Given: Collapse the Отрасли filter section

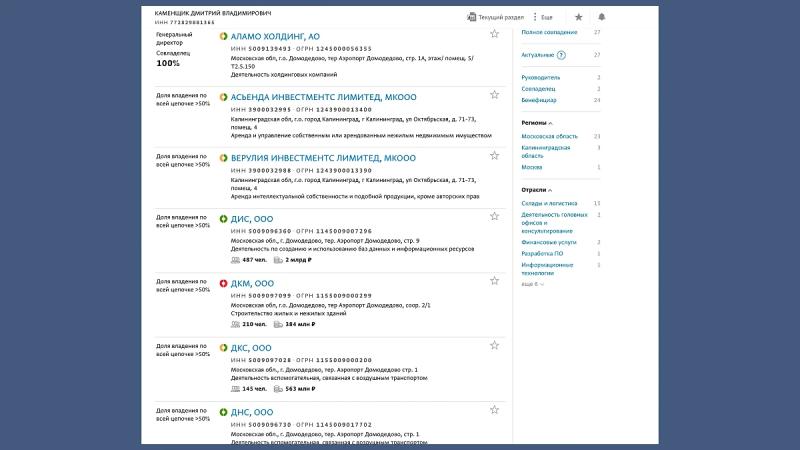Looking at the screenshot, I should coord(536,190).
